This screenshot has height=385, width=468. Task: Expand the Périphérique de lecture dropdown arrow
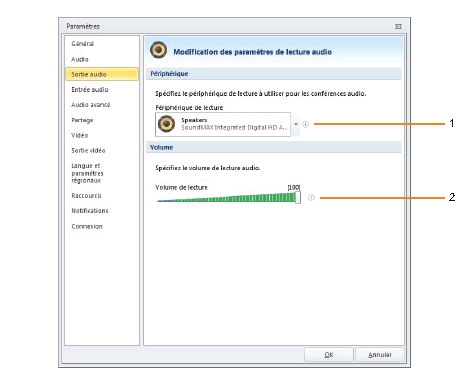coord(296,124)
